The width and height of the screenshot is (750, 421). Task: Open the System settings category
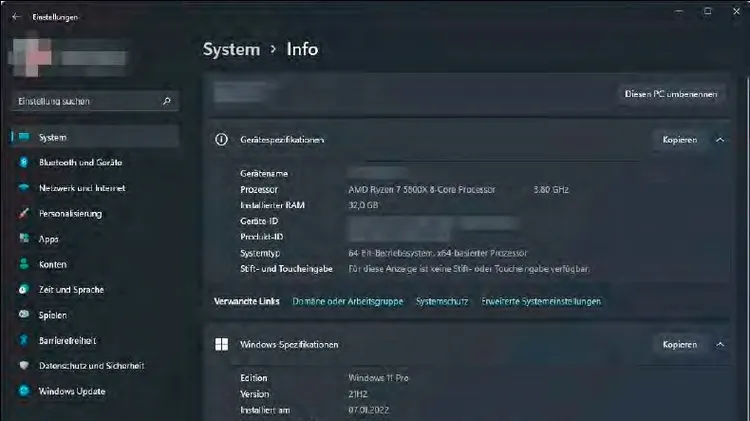tap(95, 137)
